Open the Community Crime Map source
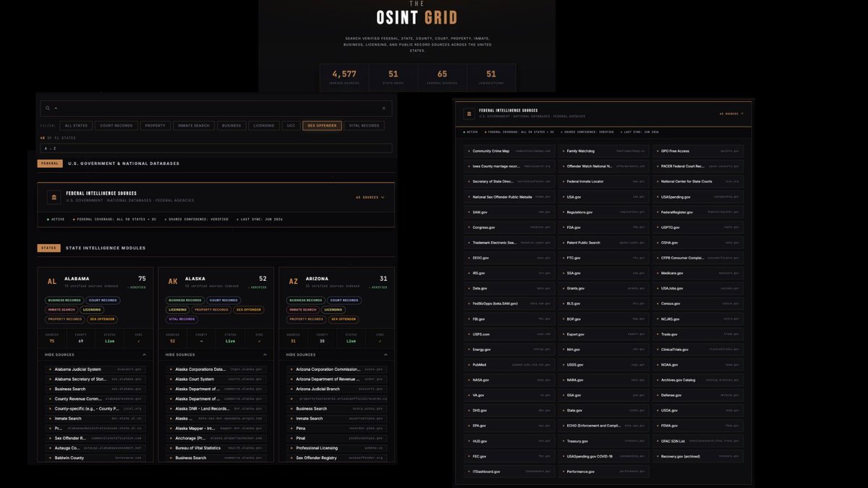The height and width of the screenshot is (488, 868). 510,151
